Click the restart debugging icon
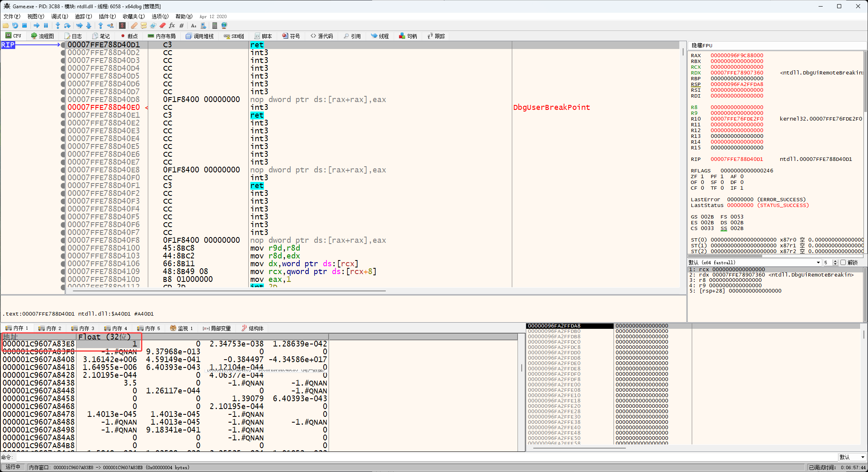 (x=15, y=26)
